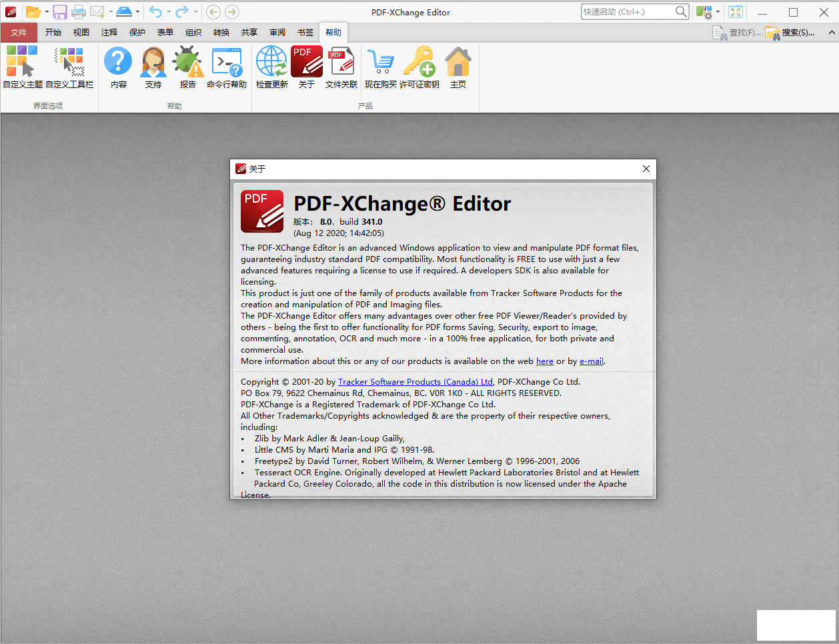
Task: Switch to the 共享 share tab
Action: [249, 32]
